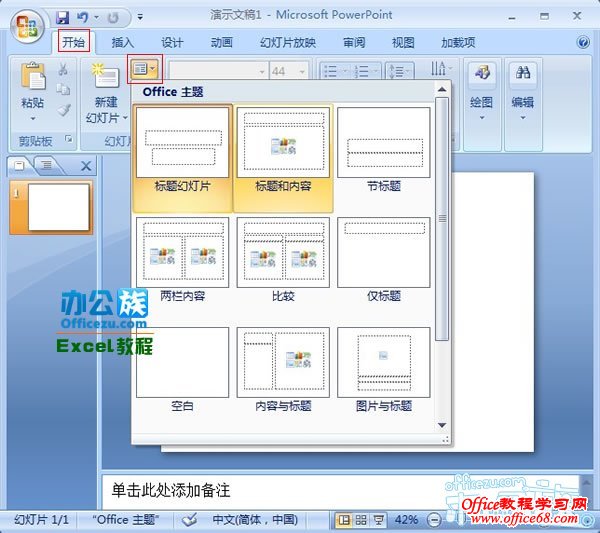The width and height of the screenshot is (600, 533).
Task: Open the 插入 ribbon tab
Action: pos(123,42)
